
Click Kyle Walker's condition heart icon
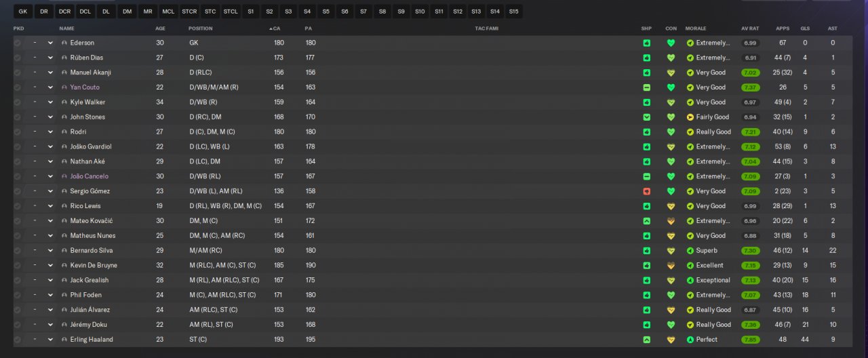click(x=671, y=102)
